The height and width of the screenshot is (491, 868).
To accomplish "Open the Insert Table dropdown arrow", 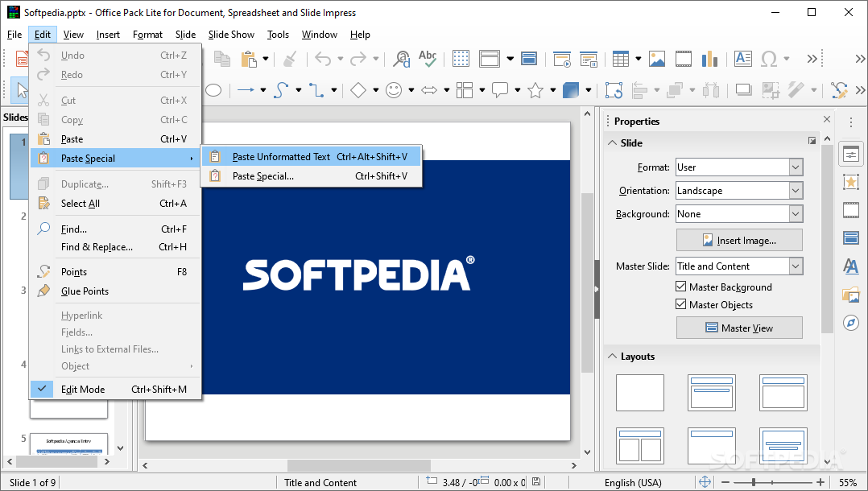I will pyautogui.click(x=639, y=58).
